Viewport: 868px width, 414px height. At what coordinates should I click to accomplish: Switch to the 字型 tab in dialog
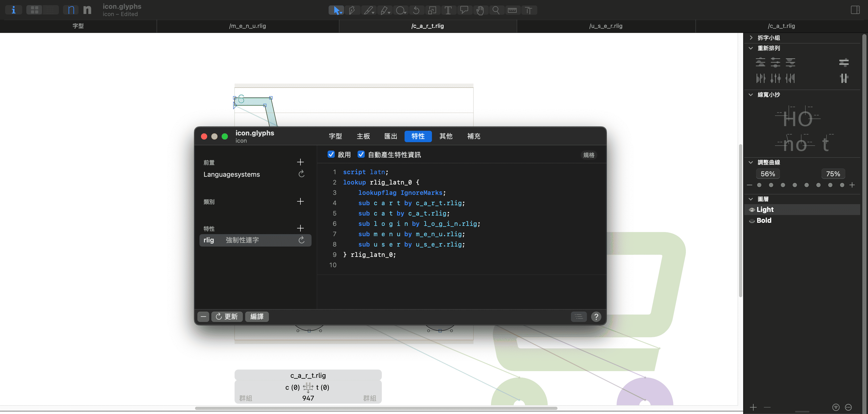pyautogui.click(x=335, y=136)
